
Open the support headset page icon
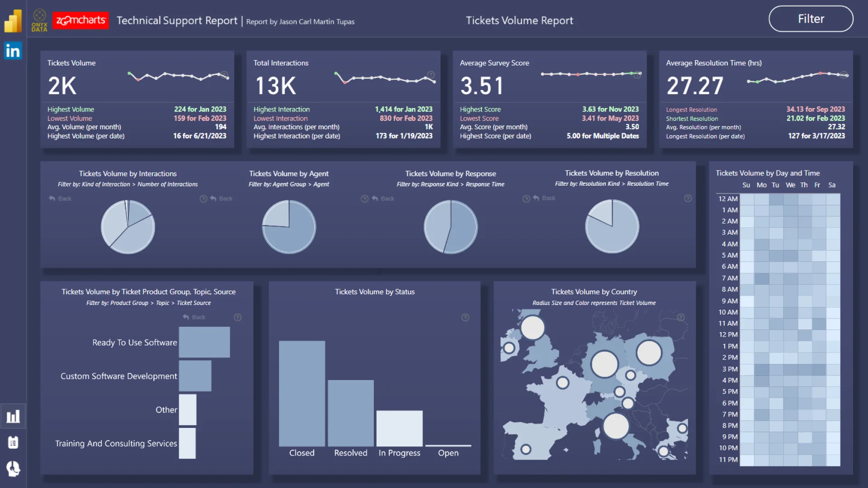click(x=13, y=469)
